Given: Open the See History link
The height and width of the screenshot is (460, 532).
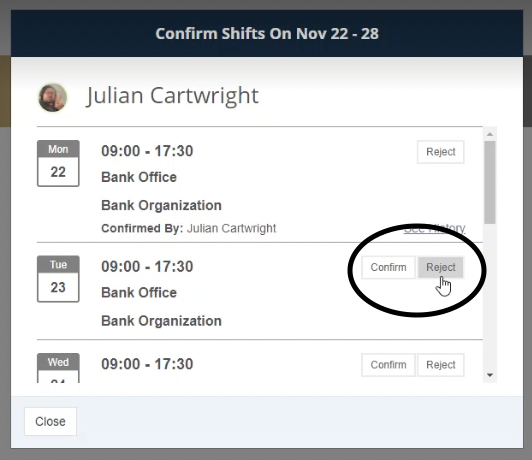Looking at the screenshot, I should tap(435, 228).
